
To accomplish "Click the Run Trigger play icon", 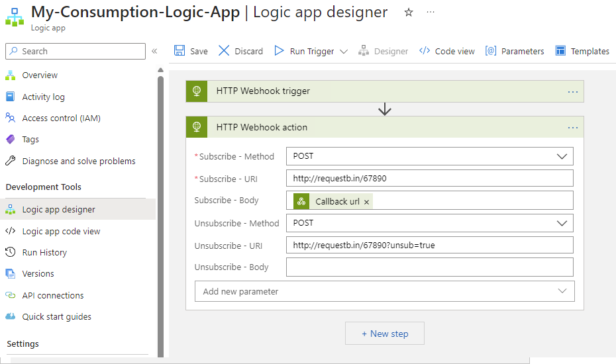I will 279,51.
